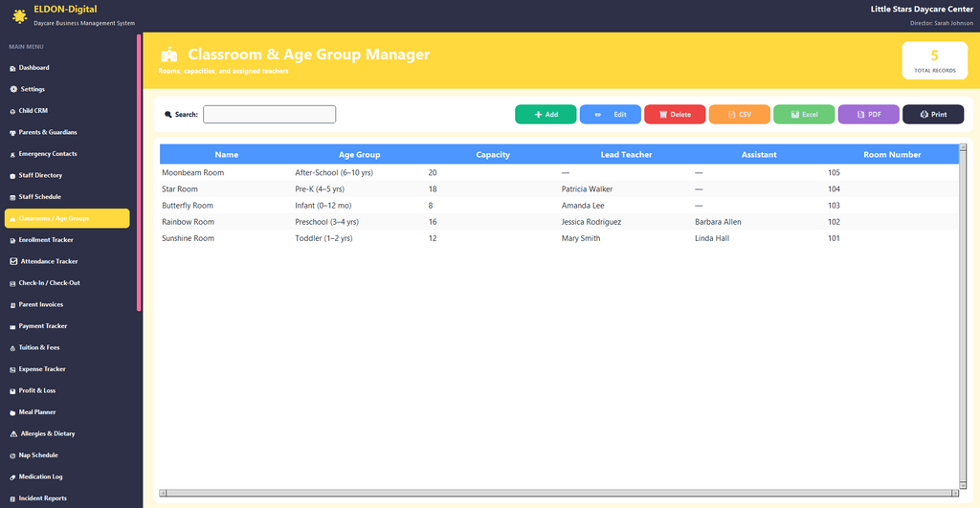
Task: Click the Assistant column header
Action: [759, 154]
